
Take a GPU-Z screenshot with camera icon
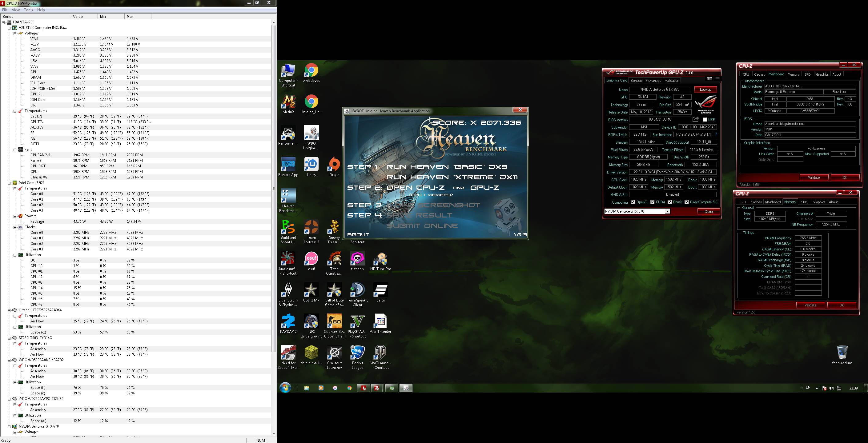tap(709, 79)
